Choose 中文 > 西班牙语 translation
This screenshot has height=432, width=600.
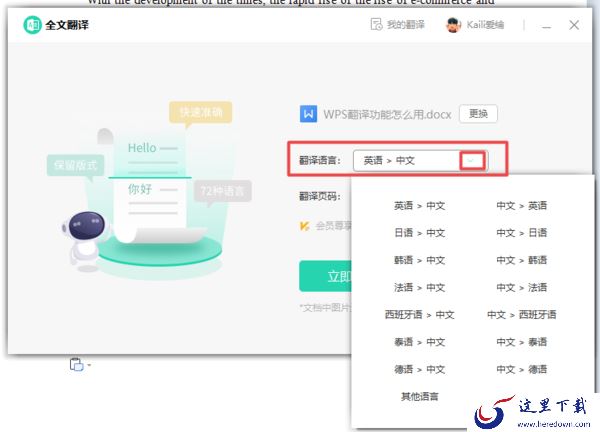(522, 315)
